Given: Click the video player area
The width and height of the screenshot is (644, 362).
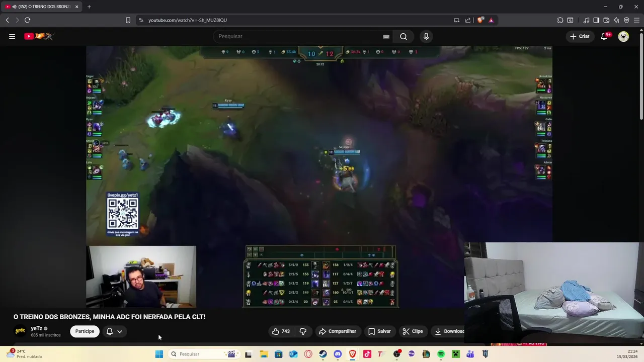Looking at the screenshot, I should click(x=319, y=176).
